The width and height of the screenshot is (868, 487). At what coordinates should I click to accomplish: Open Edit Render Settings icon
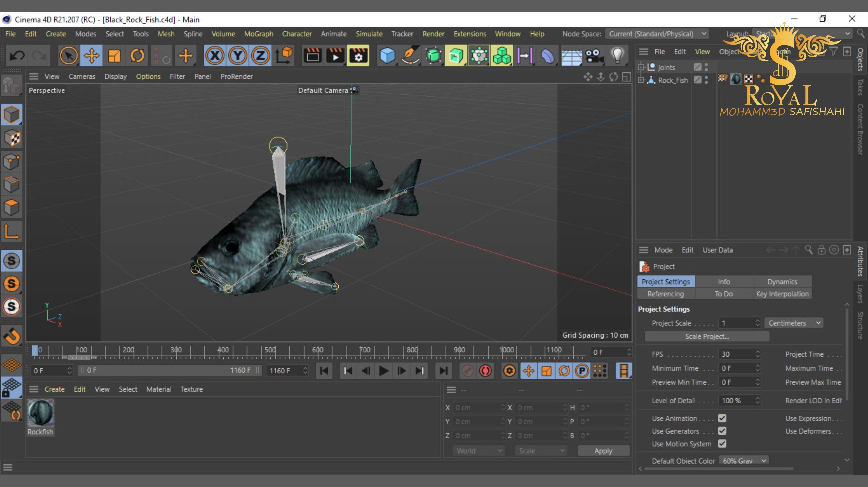[x=358, y=56]
